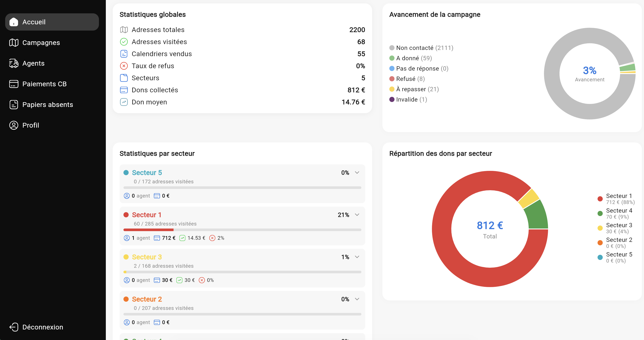Image resolution: width=644 pixels, height=340 pixels.
Task: Collapse the Secteur 3 row chevron
Action: [357, 257]
